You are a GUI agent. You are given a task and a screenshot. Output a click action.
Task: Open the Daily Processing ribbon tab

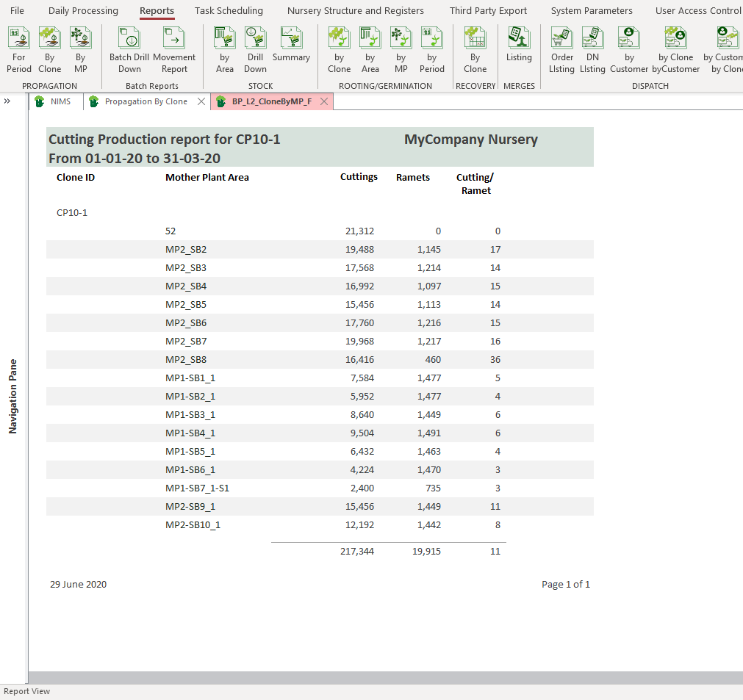[83, 10]
